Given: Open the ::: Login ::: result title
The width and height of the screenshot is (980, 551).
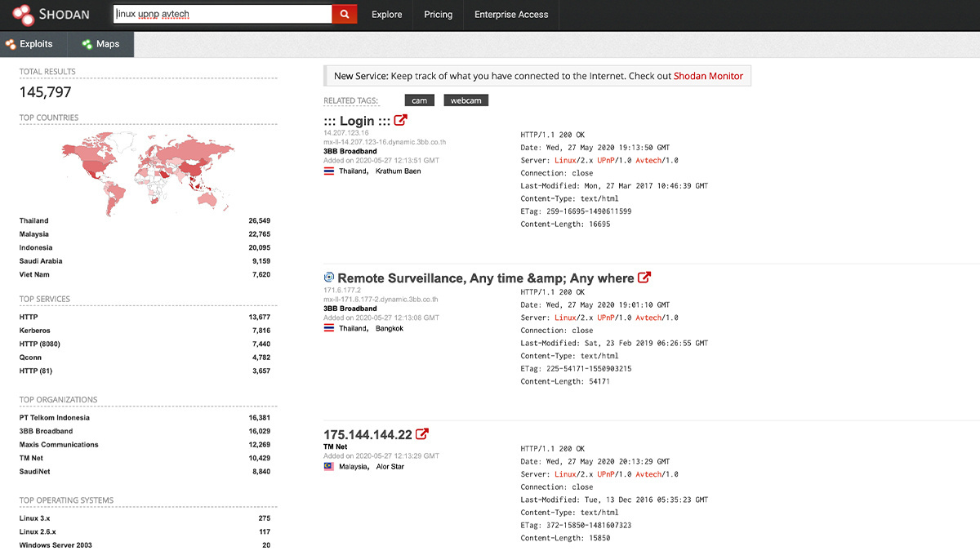Looking at the screenshot, I should (x=357, y=121).
